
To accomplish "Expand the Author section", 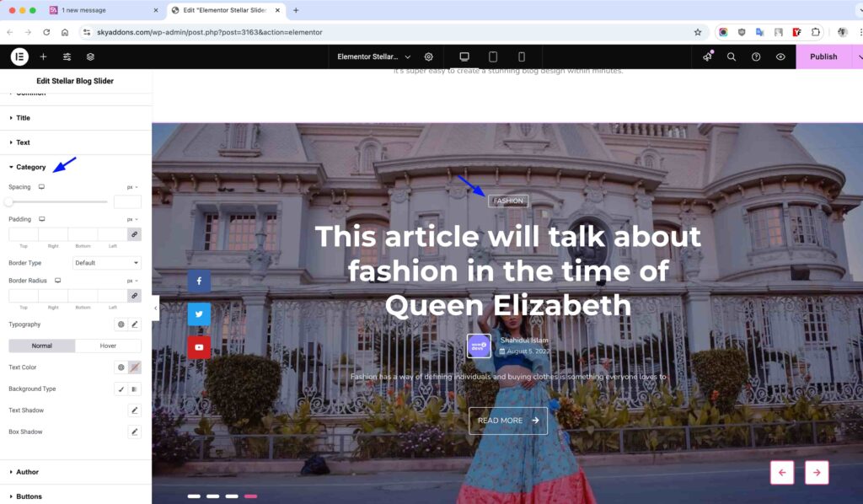I will [76, 472].
